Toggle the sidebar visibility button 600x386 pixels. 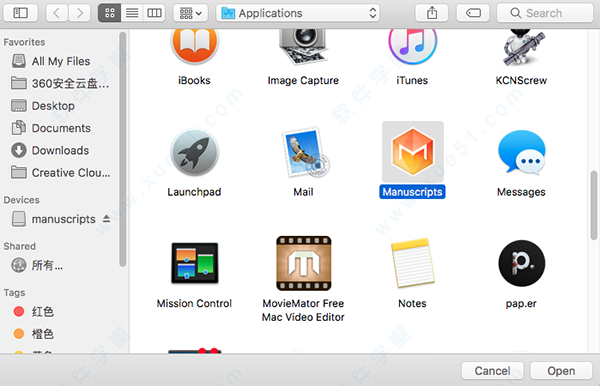(x=21, y=13)
